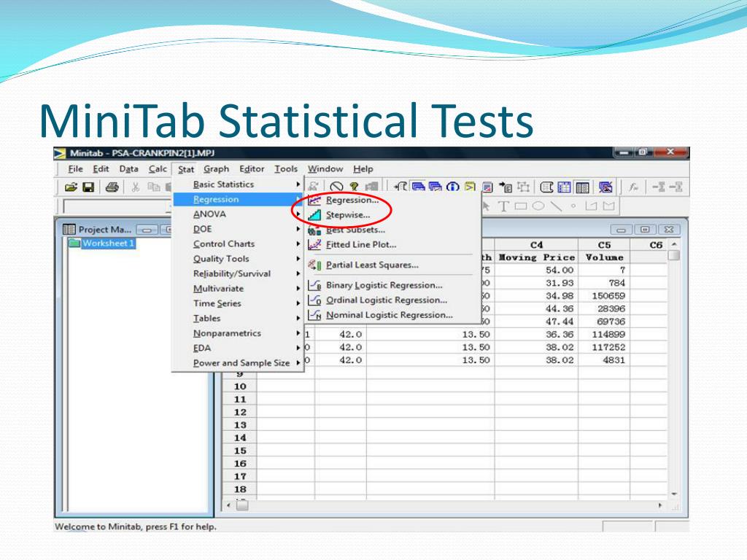Select the T text annotation tool

[x=503, y=206]
